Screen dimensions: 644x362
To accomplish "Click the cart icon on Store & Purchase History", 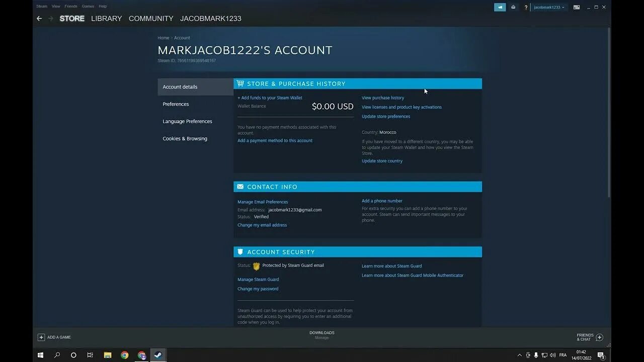I will [x=240, y=83].
